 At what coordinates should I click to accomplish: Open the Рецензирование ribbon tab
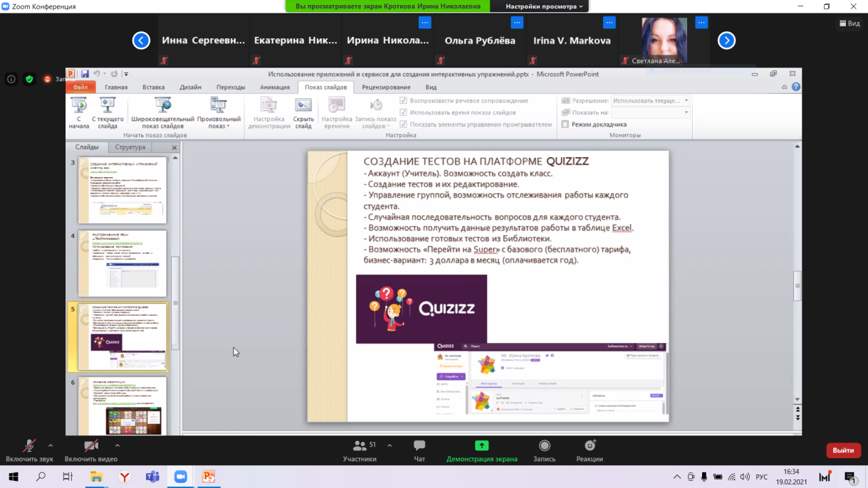[x=386, y=87]
